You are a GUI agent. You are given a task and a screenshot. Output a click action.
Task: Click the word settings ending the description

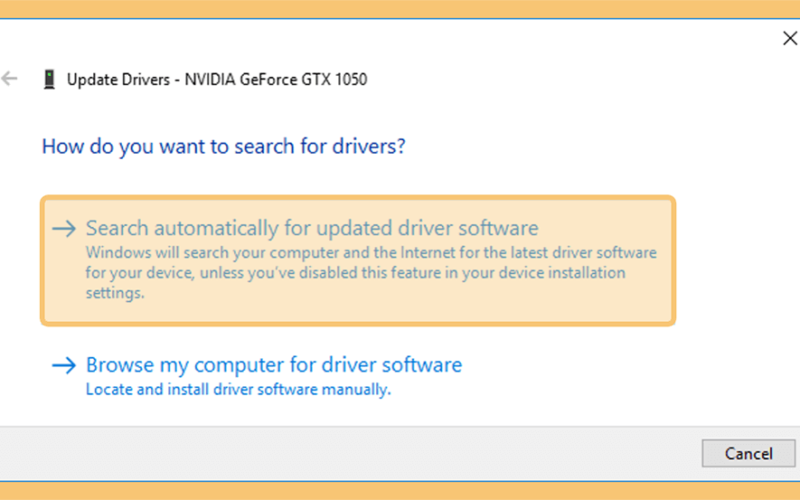click(115, 293)
